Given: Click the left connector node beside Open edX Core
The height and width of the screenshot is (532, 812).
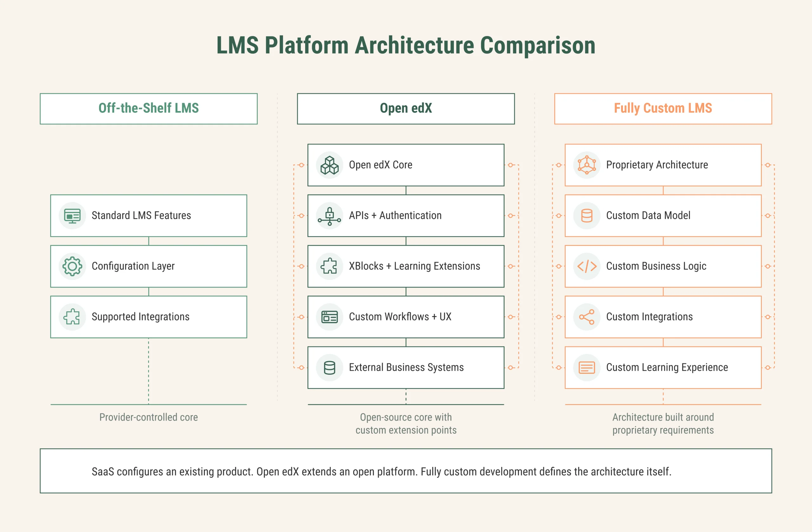Looking at the screenshot, I should [301, 165].
